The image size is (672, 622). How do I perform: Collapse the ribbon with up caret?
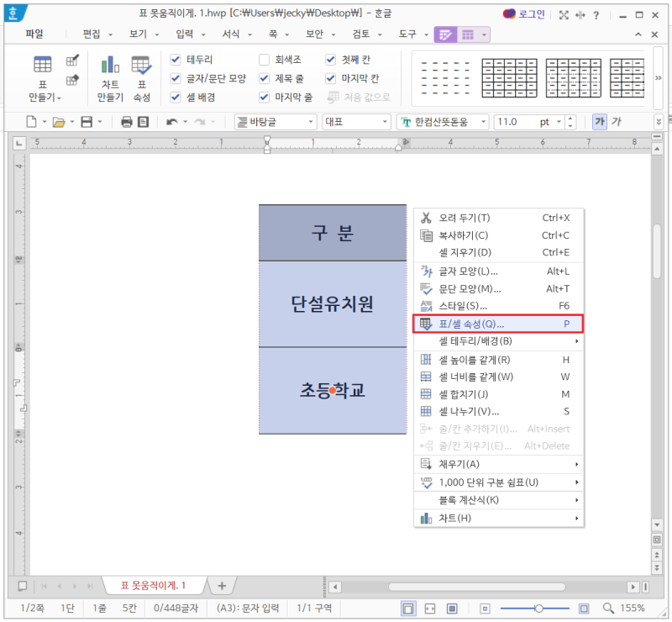click(x=638, y=34)
